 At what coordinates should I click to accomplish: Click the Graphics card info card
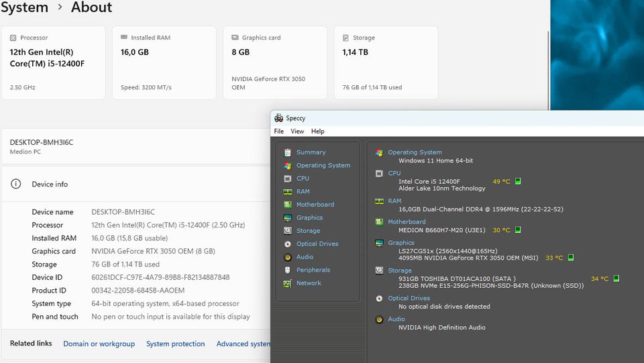275,63
